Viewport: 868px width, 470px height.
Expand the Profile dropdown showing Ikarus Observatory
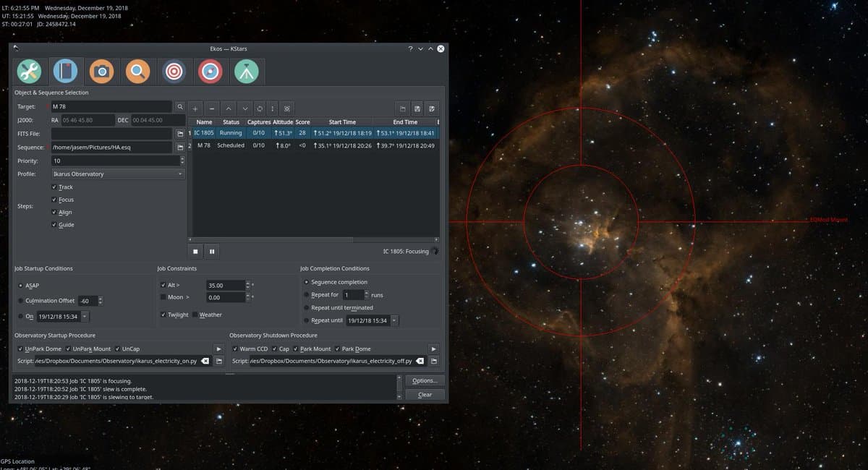point(118,174)
